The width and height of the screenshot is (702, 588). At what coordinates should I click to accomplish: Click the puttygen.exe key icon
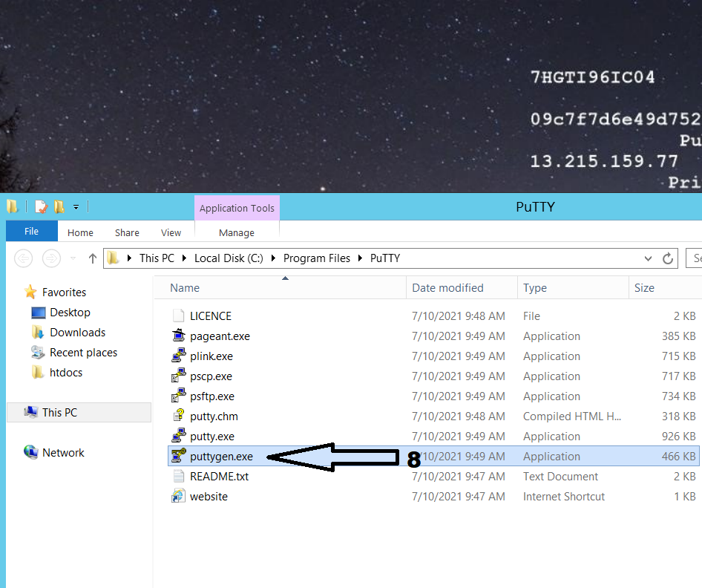pos(179,456)
